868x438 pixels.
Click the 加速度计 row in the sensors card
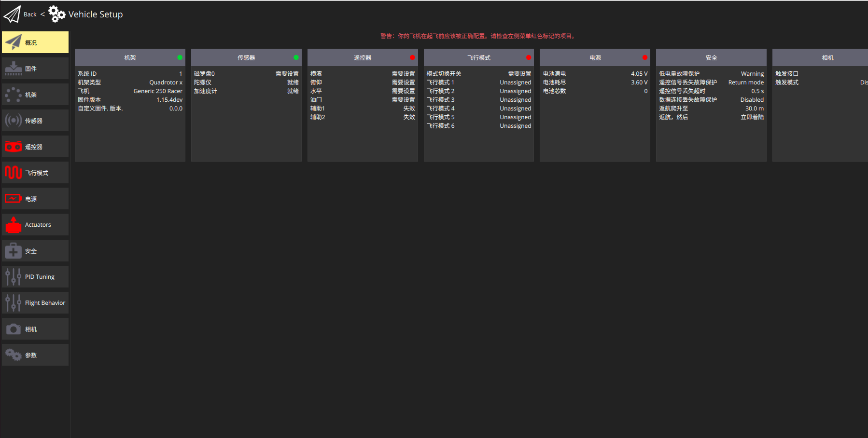pos(246,91)
